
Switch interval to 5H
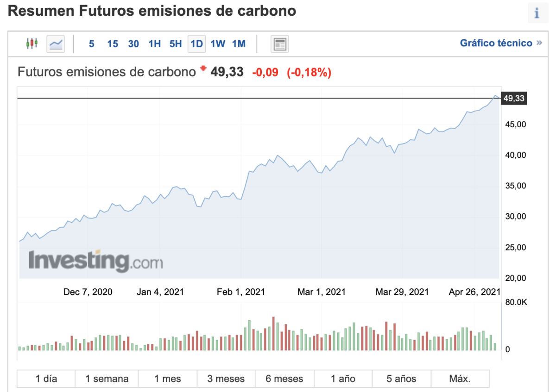176,44
